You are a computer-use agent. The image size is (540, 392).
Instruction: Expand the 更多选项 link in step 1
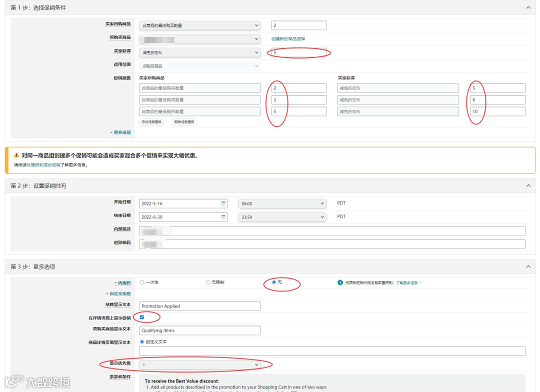coord(122,132)
